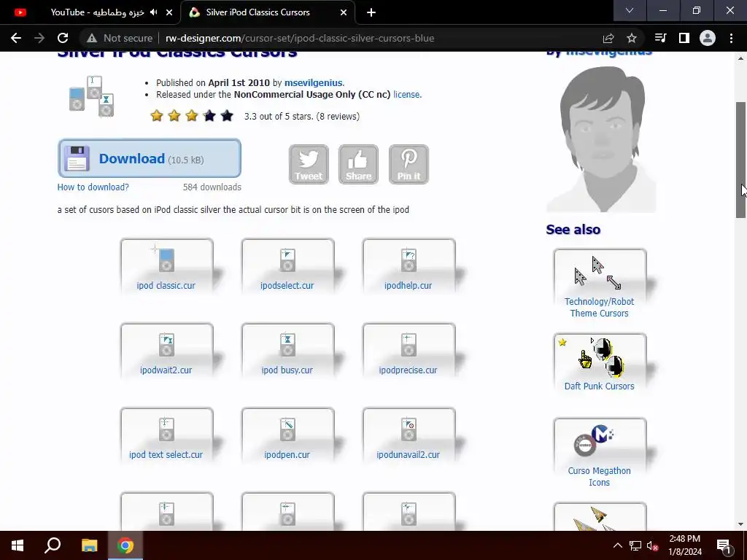The height and width of the screenshot is (560, 747).
Task: Switch to the YouTube tab
Action: (90, 12)
